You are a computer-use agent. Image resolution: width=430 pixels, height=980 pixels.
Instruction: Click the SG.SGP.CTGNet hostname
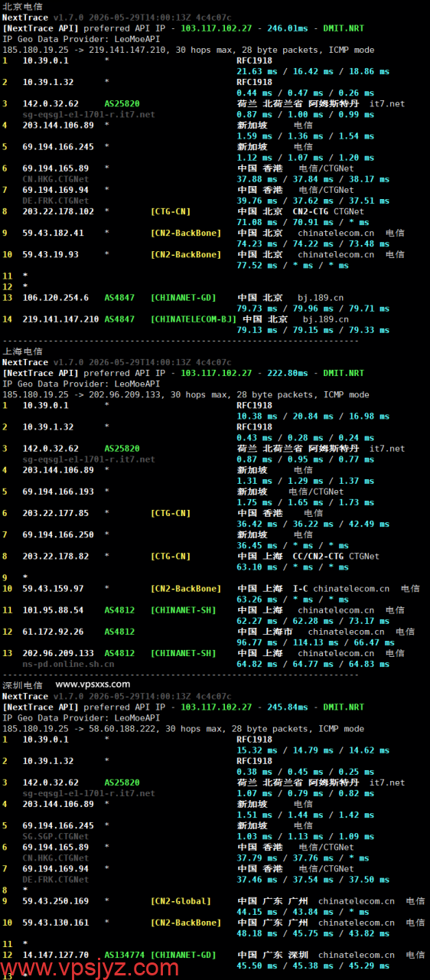pos(55,837)
